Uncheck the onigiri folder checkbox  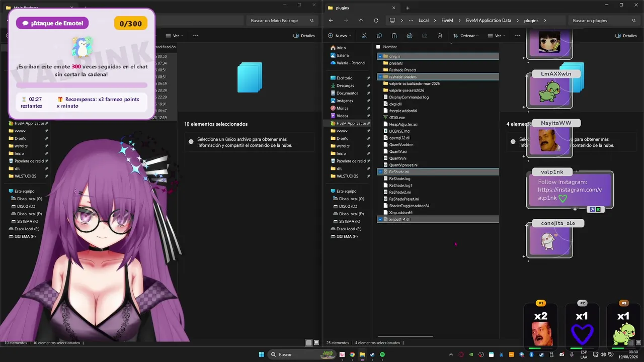[x=380, y=56]
